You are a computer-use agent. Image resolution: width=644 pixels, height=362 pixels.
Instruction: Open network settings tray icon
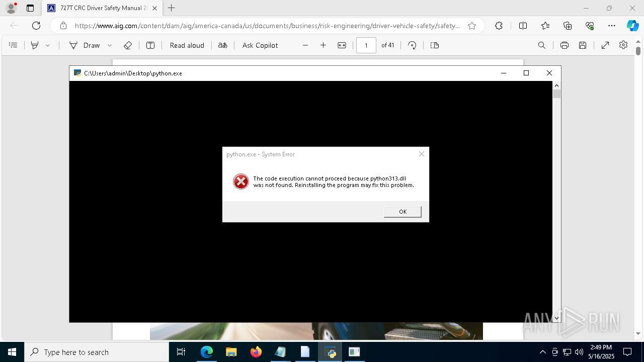click(x=567, y=352)
